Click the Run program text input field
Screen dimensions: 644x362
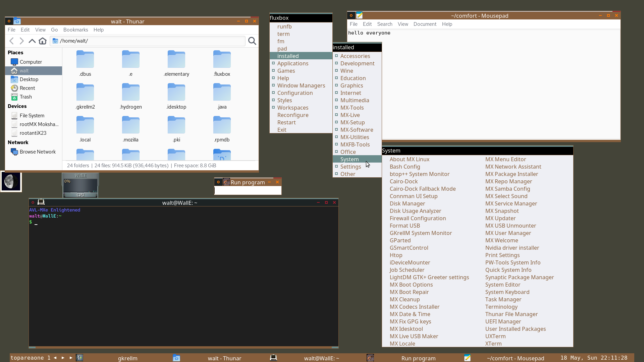point(248,191)
